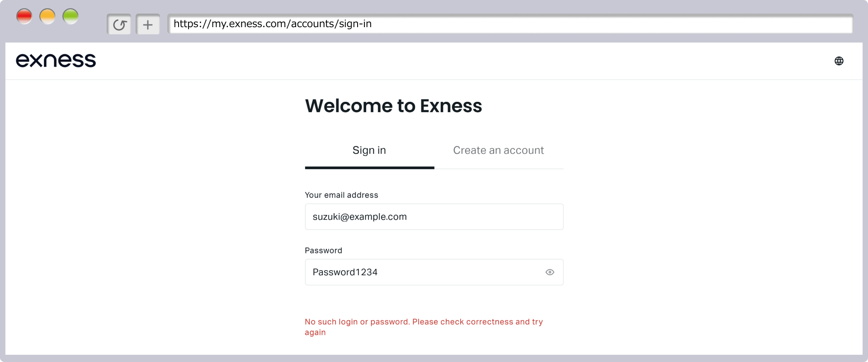Show the password using the eye icon
Image resolution: width=868 pixels, height=362 pixels.
[x=550, y=272]
